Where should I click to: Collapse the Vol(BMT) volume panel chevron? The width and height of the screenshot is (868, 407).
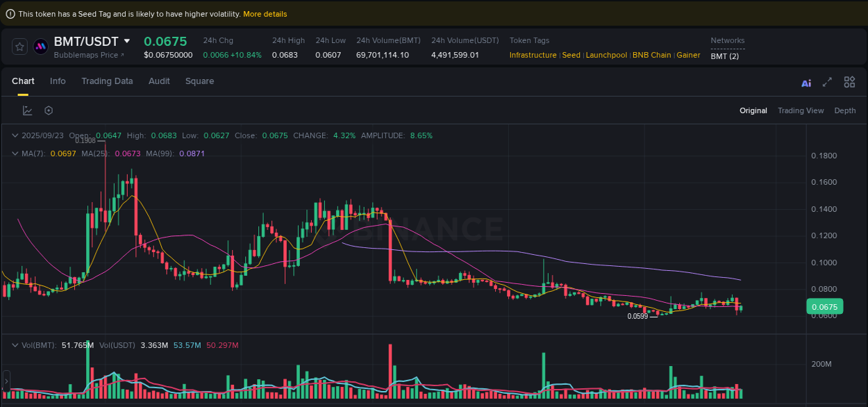[x=15, y=344]
